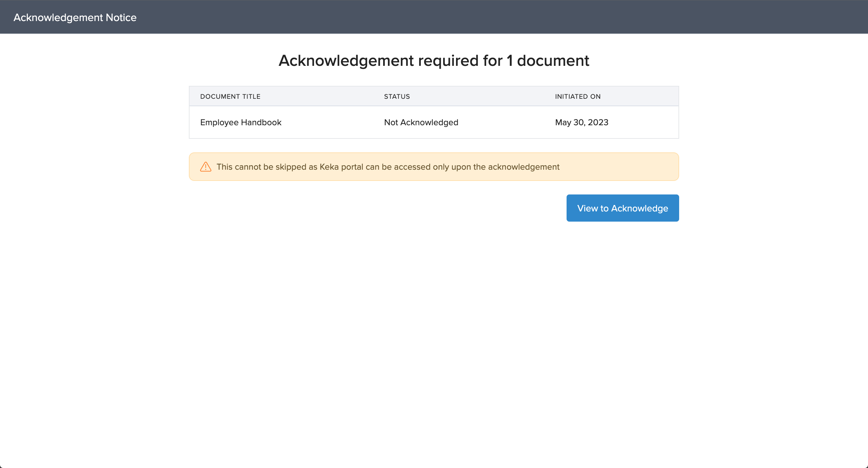The image size is (868, 468).
Task: Click the word 'Notice' in the header
Action: pos(121,17)
